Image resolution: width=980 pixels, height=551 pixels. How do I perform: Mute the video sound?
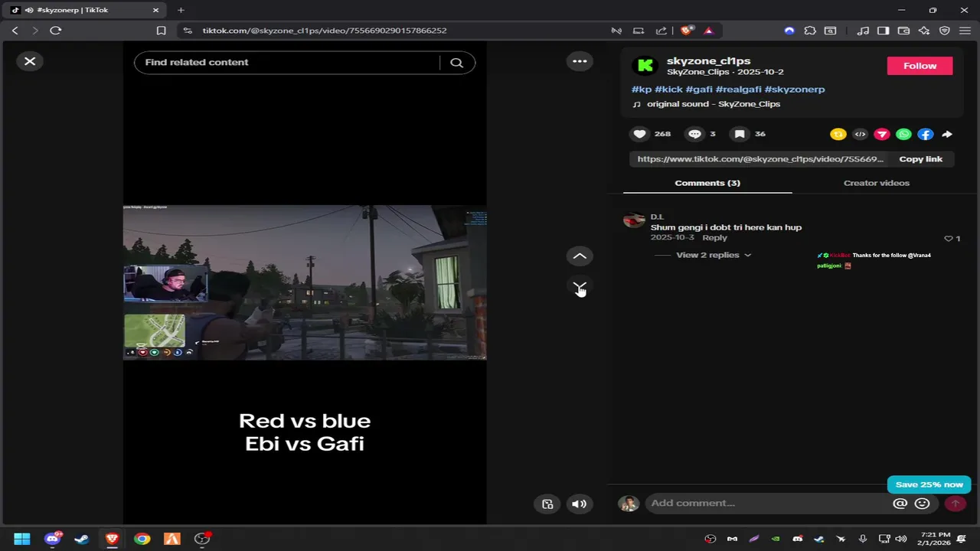580,504
